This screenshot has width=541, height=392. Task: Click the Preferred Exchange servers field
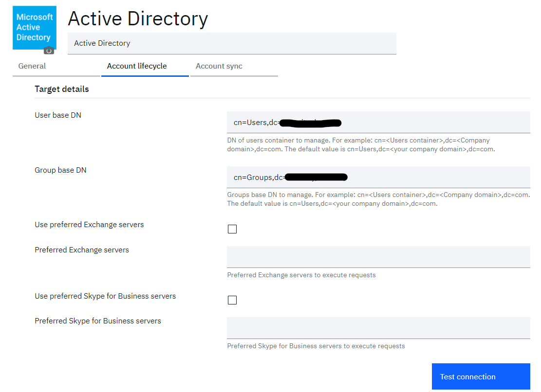point(378,257)
